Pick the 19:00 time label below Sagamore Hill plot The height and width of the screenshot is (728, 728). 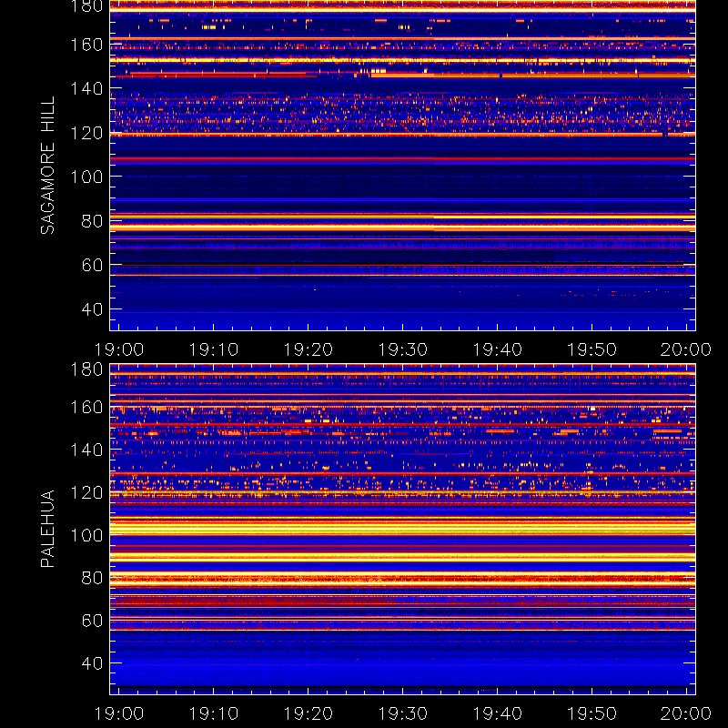tap(119, 349)
